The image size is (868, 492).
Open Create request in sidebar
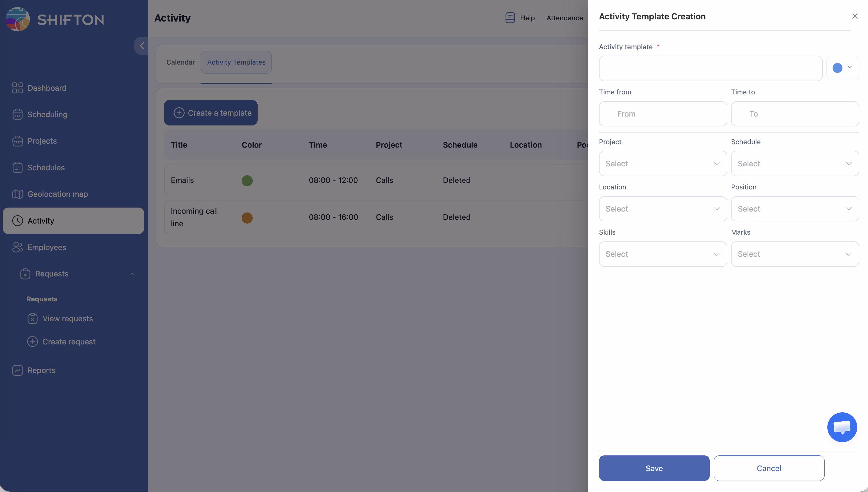[69, 342]
